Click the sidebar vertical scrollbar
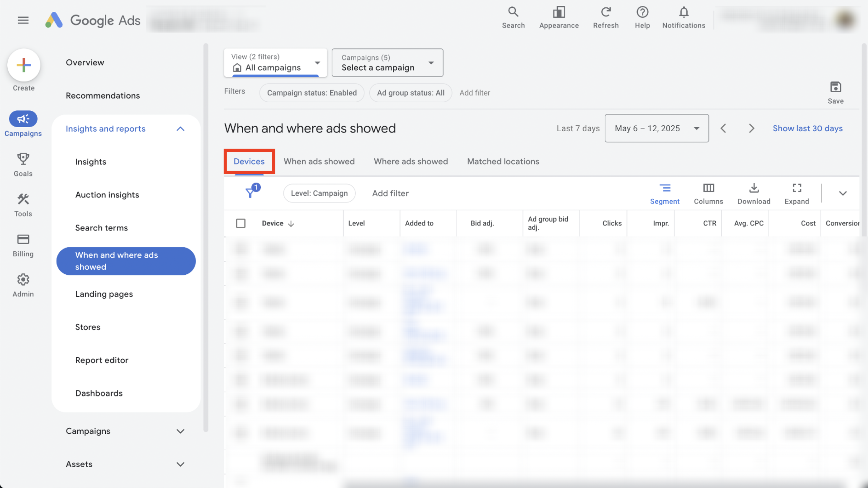Screen dimensions: 868x488 tap(206, 238)
